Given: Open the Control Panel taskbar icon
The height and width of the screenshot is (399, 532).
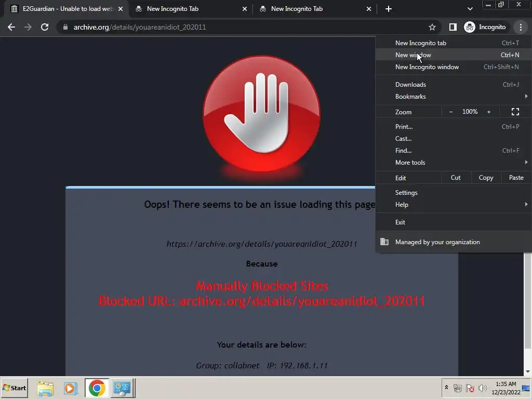Looking at the screenshot, I should (122, 388).
